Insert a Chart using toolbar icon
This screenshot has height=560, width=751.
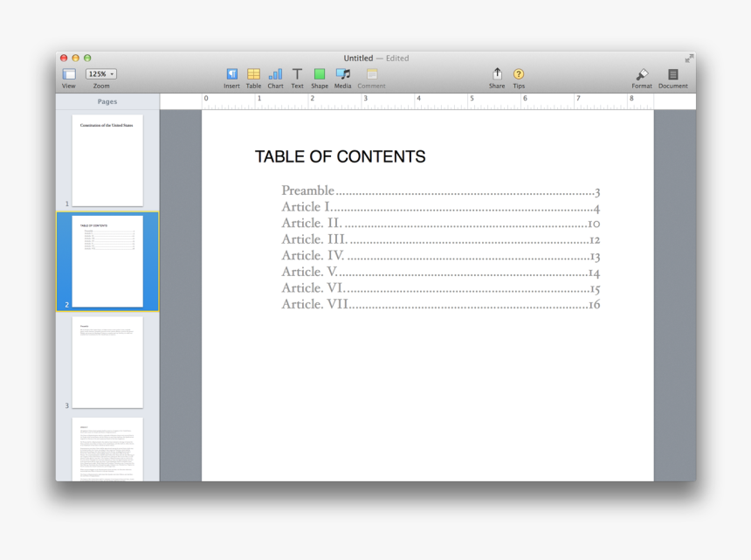coord(275,73)
